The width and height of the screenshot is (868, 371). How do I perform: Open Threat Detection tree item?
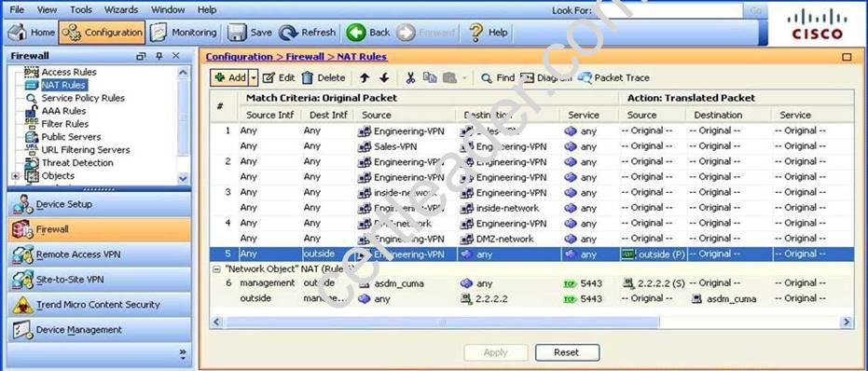pos(77,163)
